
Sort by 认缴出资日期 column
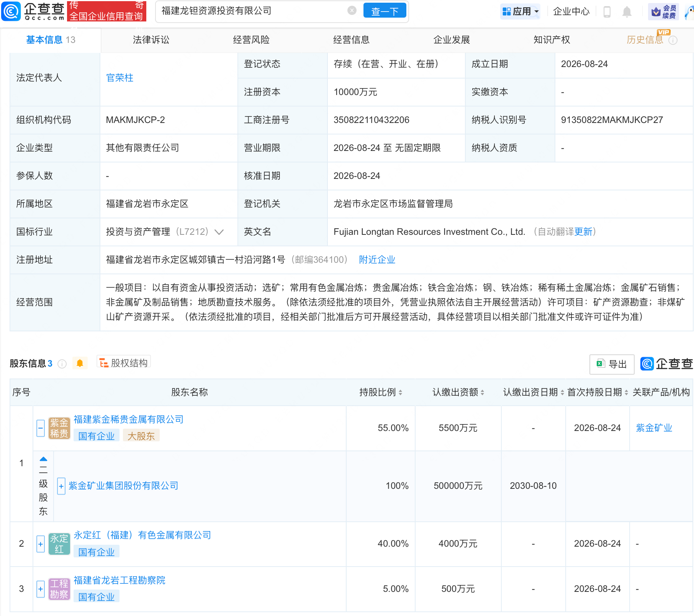click(x=562, y=392)
